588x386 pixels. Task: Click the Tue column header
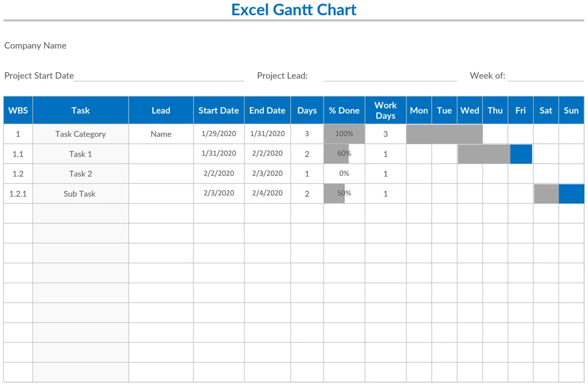444,110
